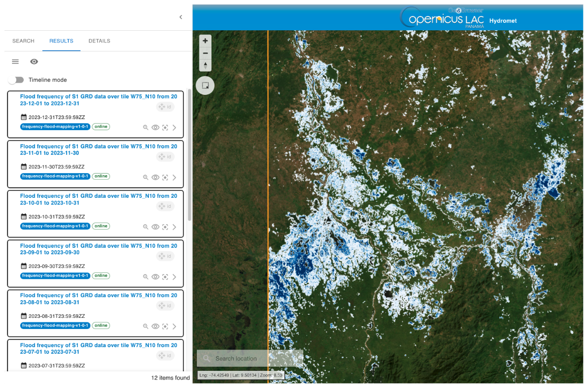Viewport: 588px width, 389px height.
Task: Expand details chevron of the 2023-12 result
Action: coord(174,128)
